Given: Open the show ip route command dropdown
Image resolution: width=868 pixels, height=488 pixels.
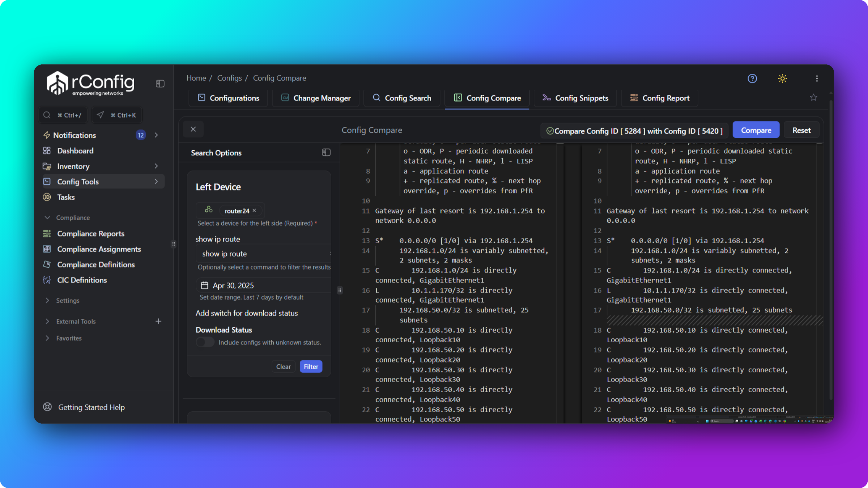Looking at the screenshot, I should [264, 254].
